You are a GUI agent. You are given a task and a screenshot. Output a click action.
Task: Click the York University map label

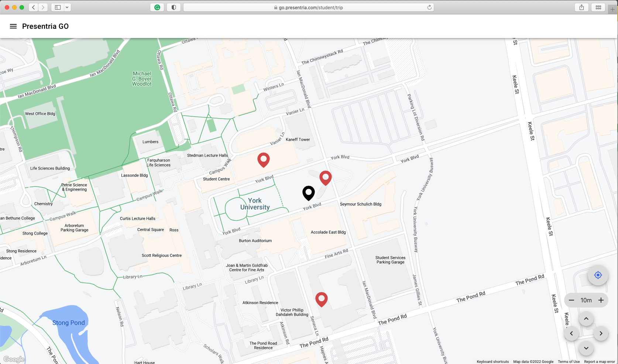[255, 204]
